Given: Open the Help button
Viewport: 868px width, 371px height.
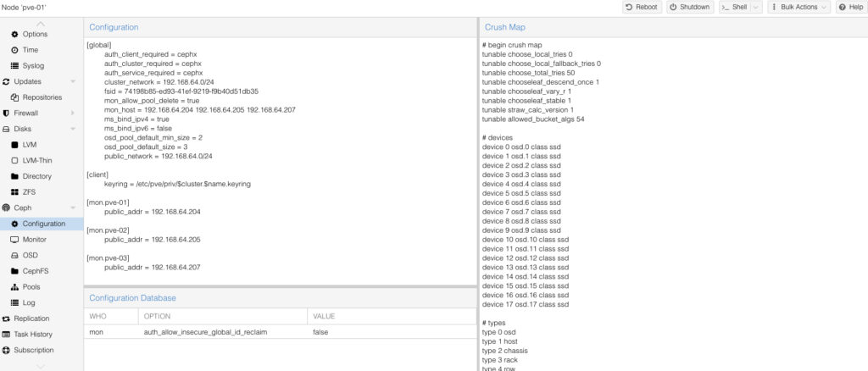Looking at the screenshot, I should coord(850,7).
